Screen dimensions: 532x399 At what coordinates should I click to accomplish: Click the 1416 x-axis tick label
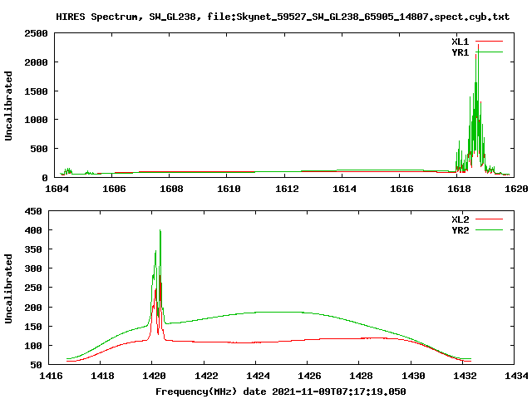(x=51, y=376)
